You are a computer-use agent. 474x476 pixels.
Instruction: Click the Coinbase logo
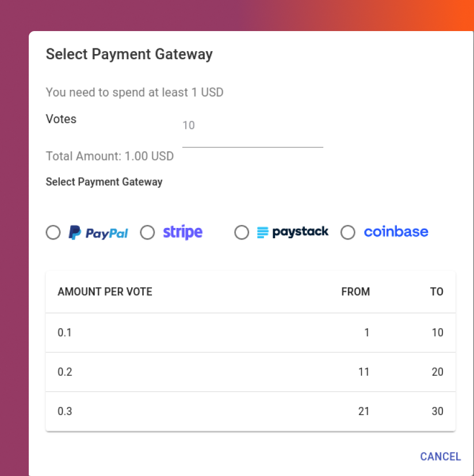coord(396,232)
